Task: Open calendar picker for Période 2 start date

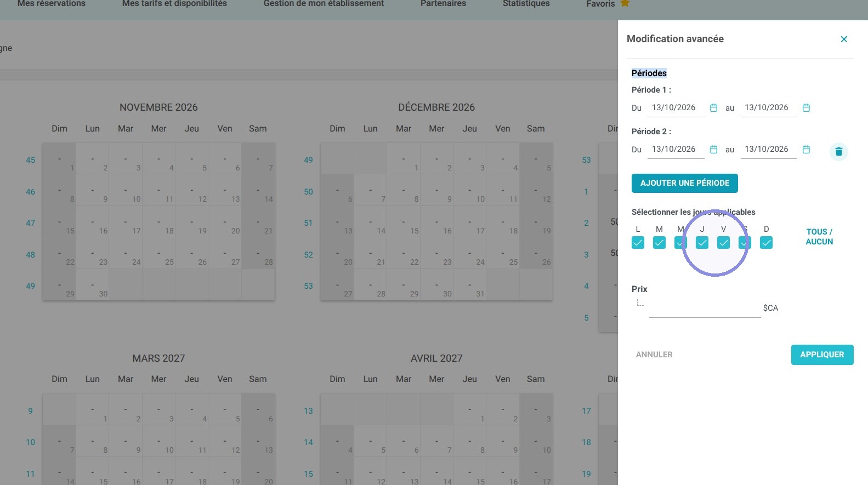Action: [713, 150]
